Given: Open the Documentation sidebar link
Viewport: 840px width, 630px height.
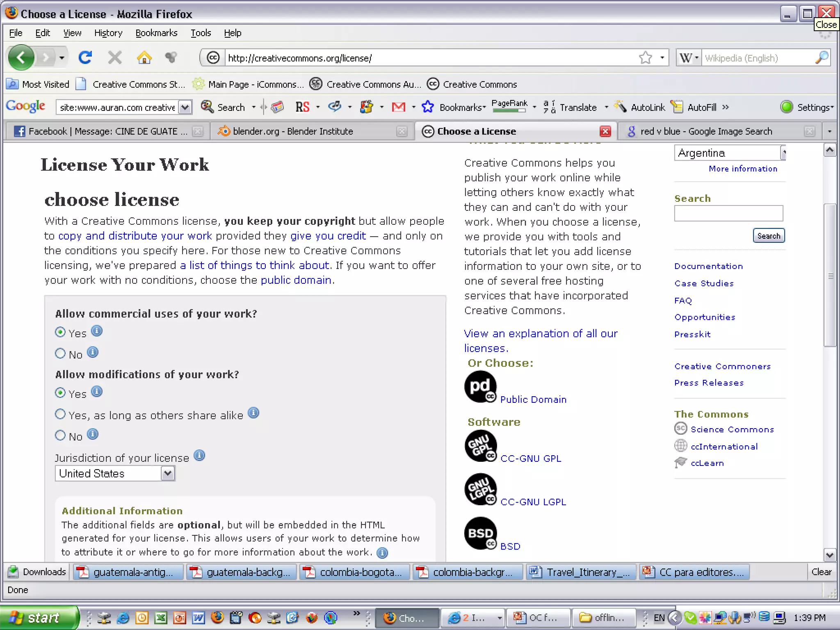Looking at the screenshot, I should point(708,266).
